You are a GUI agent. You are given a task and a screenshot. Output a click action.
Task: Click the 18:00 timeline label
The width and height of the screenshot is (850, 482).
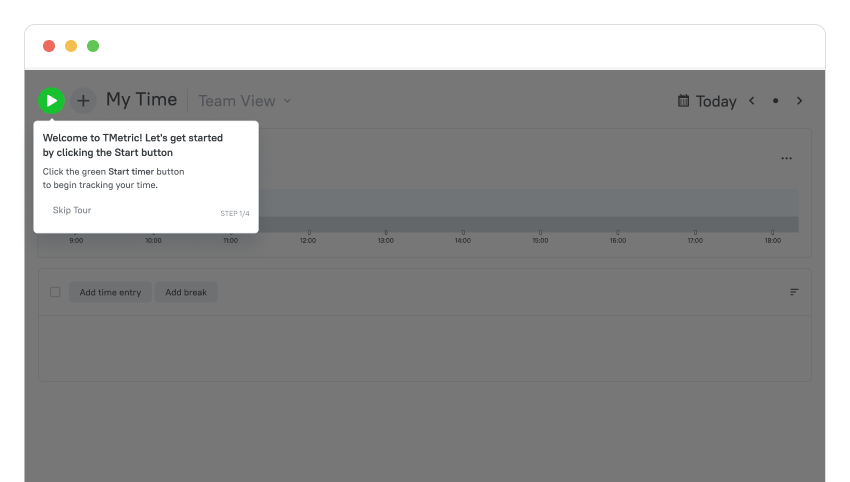click(773, 241)
